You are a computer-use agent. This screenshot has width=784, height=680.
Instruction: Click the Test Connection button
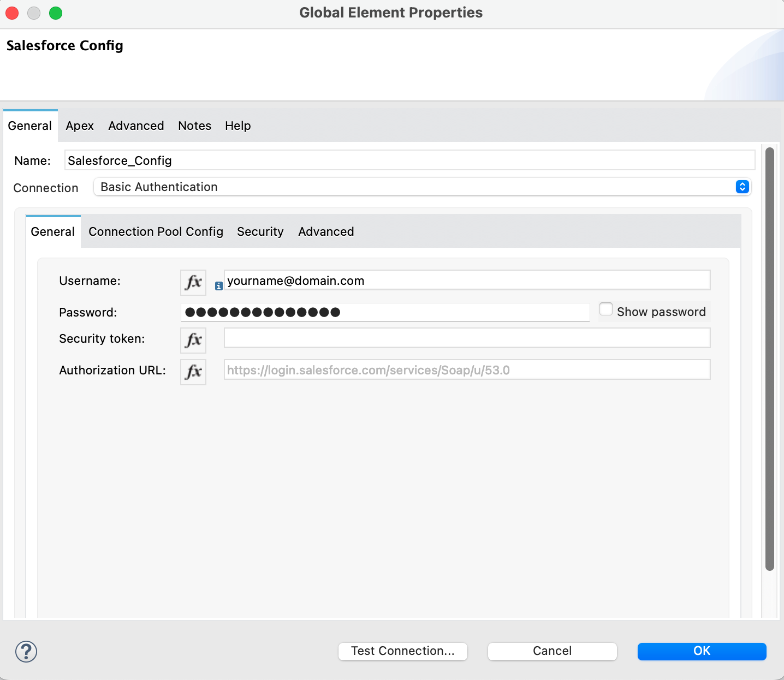tap(402, 651)
